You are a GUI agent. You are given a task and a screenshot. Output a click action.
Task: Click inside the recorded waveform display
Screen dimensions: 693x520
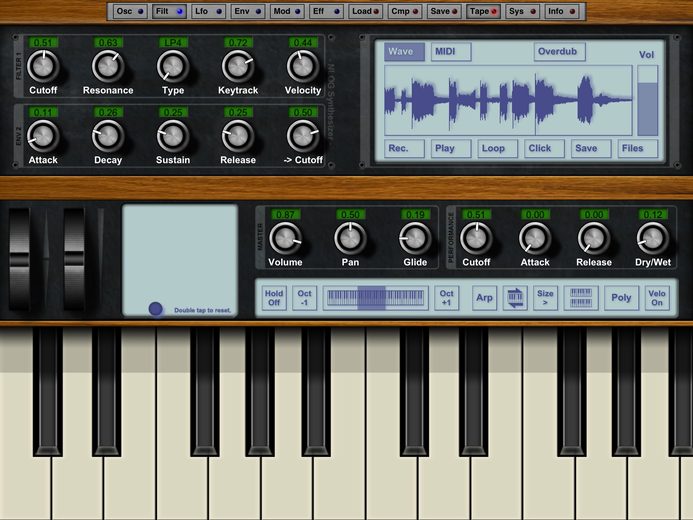click(x=508, y=101)
